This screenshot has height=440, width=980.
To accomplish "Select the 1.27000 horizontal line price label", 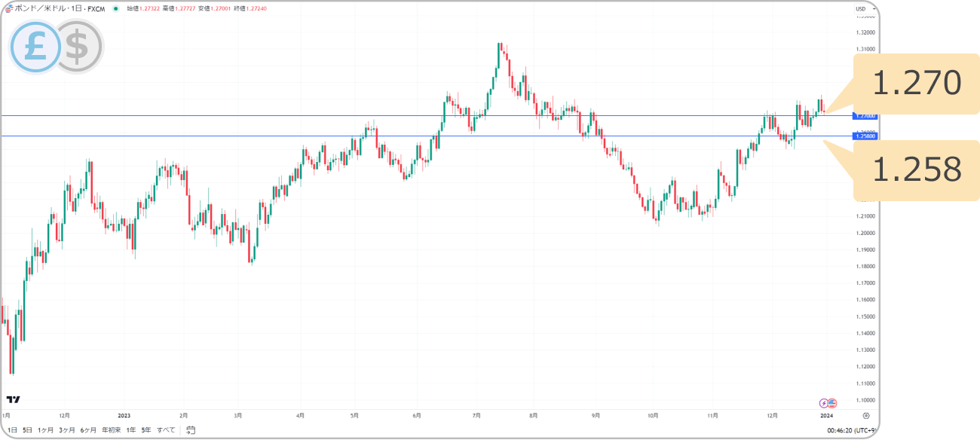I will coord(864,116).
